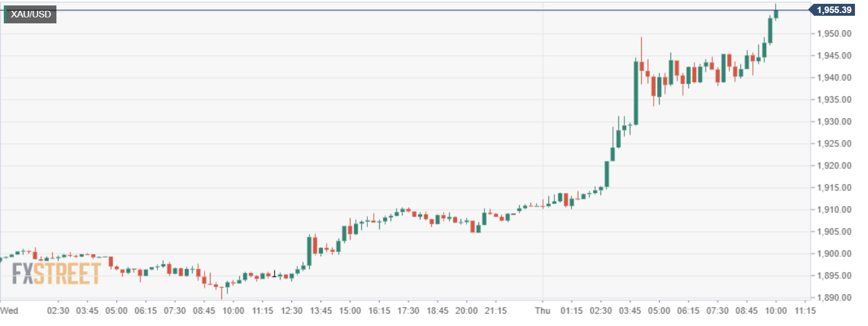Select the 15:00 time axis label
Screen dimensions: 868x326
click(350, 310)
